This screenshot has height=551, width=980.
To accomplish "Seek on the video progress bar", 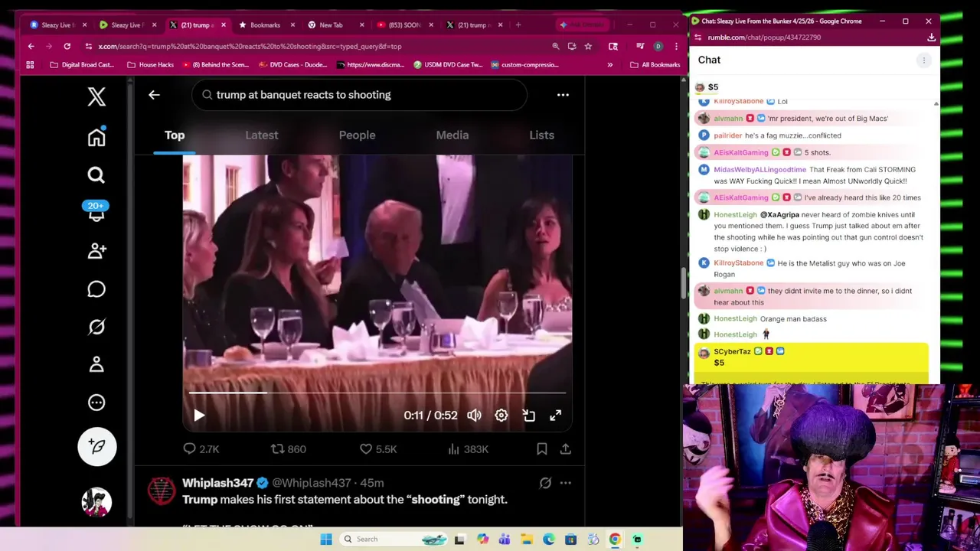I will [377, 393].
